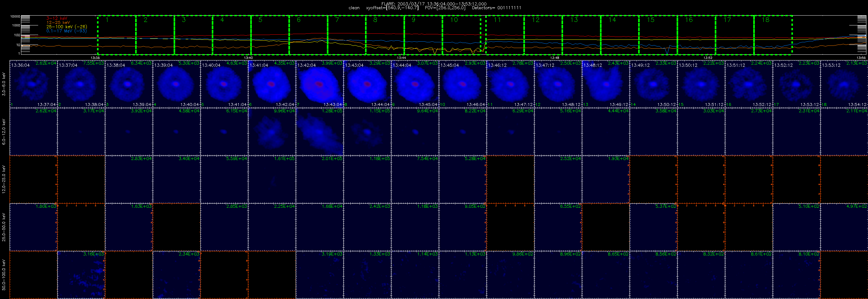Select time interval box 9 in light curve
Viewport: 868px width, 299px height.
pos(423,35)
